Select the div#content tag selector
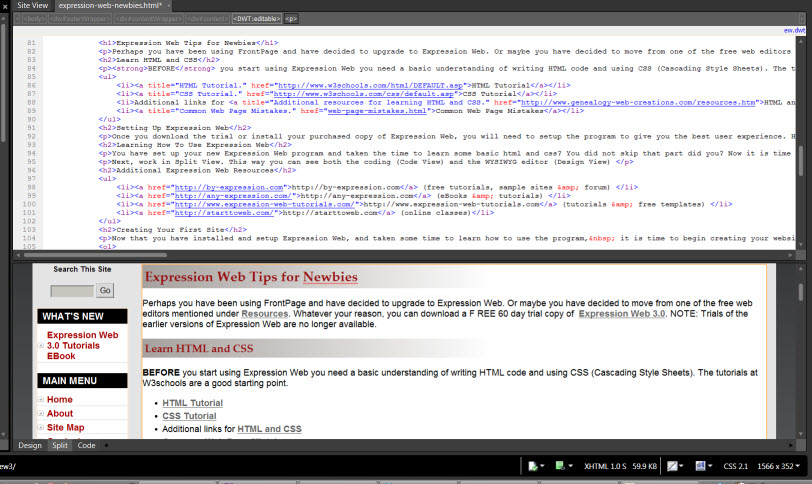Screen dimensions: 812x484 (x=207, y=19)
